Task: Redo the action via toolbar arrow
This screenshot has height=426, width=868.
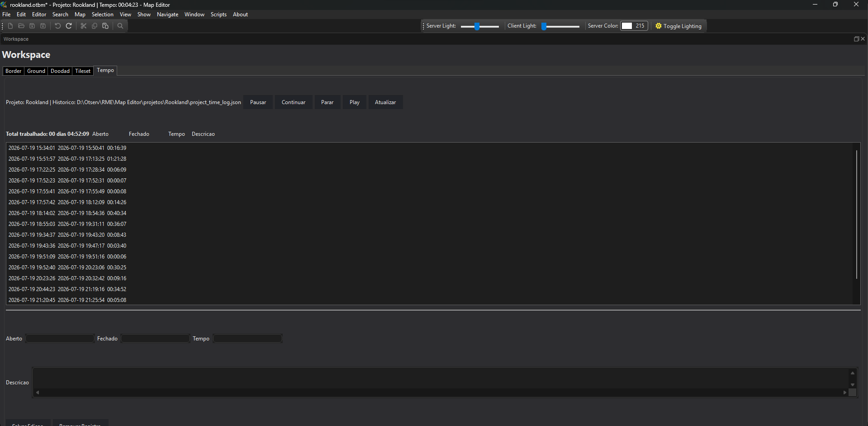Action: coord(69,26)
